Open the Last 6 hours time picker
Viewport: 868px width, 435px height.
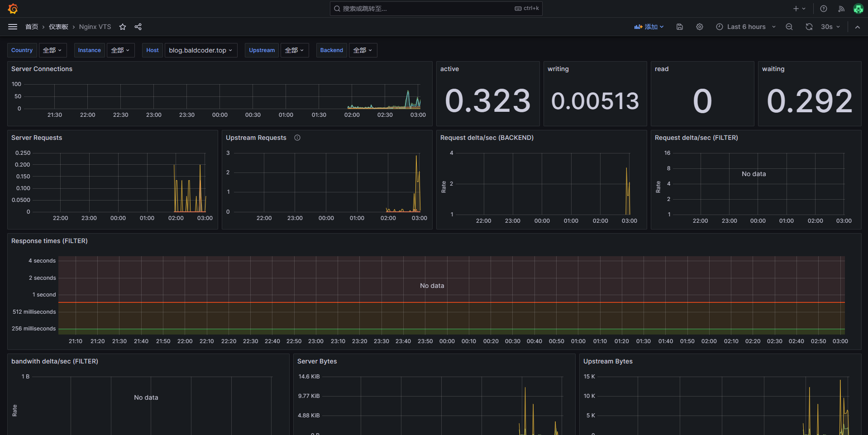tap(745, 27)
